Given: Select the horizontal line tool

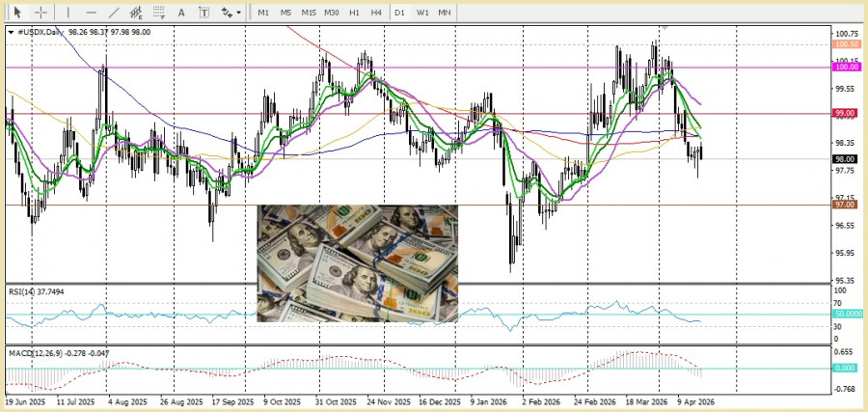Looking at the screenshot, I should tap(91, 13).
